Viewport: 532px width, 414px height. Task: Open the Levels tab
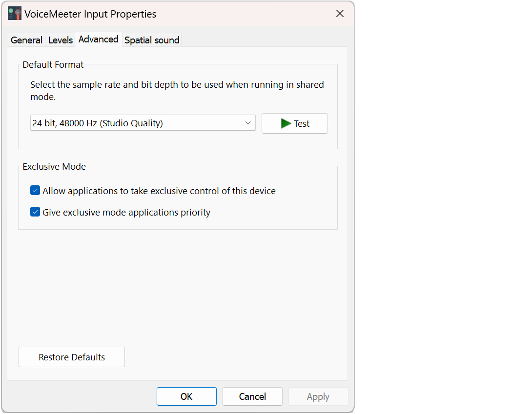[x=61, y=40]
